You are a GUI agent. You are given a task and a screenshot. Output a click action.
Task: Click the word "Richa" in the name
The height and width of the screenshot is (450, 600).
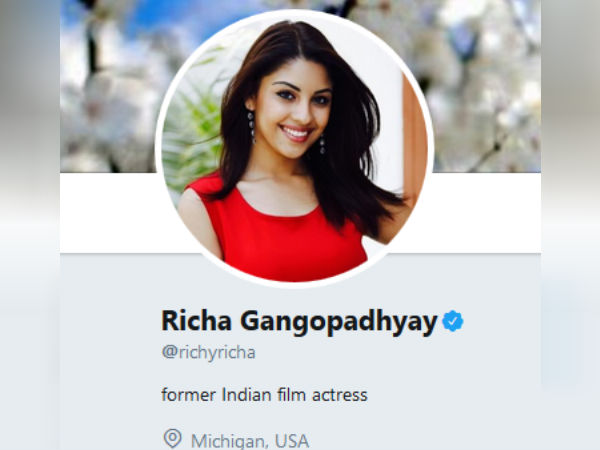pyautogui.click(x=196, y=320)
